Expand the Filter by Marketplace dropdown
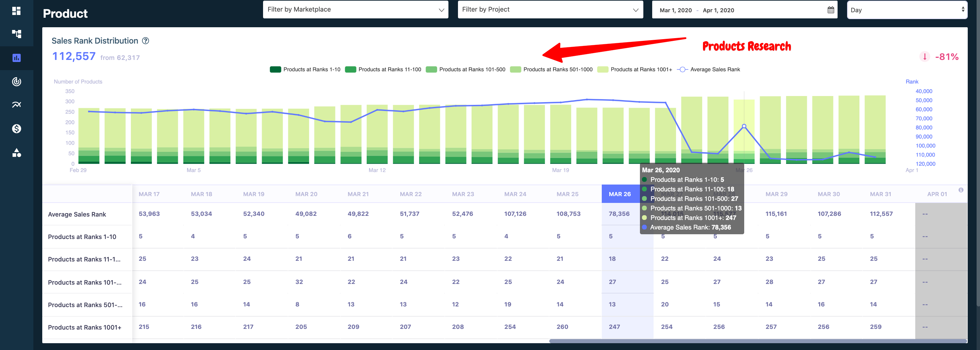980x350 pixels. tap(355, 10)
